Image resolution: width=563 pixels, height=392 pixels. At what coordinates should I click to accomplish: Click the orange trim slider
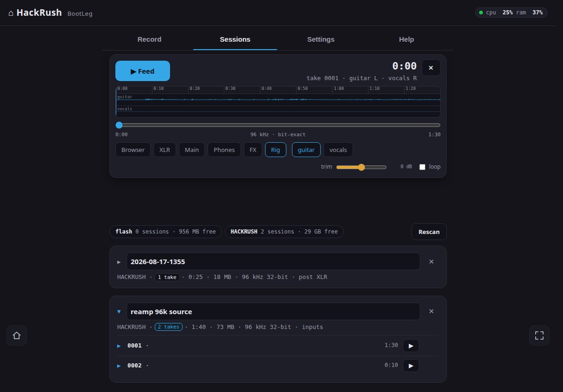pyautogui.click(x=361, y=167)
